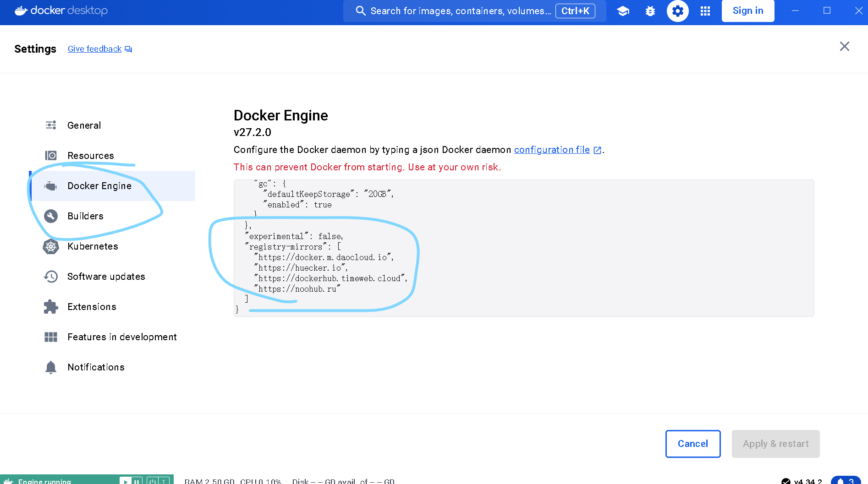Open the apps grid icon
Viewport: 868px width, 484px height.
[x=705, y=11]
